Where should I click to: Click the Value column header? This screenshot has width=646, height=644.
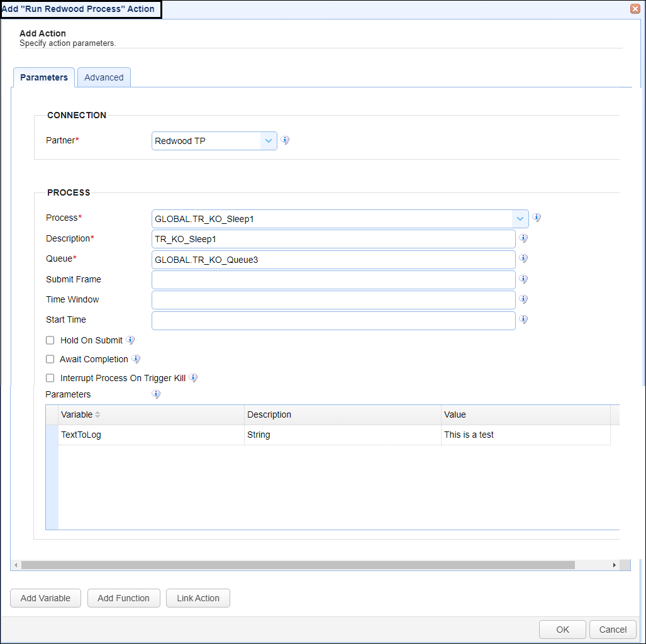(526, 414)
